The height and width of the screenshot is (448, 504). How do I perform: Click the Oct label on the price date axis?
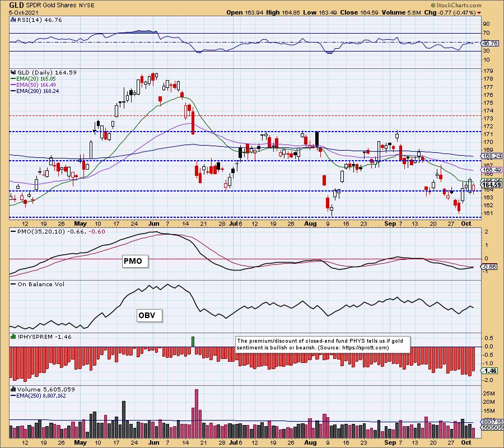click(x=466, y=223)
